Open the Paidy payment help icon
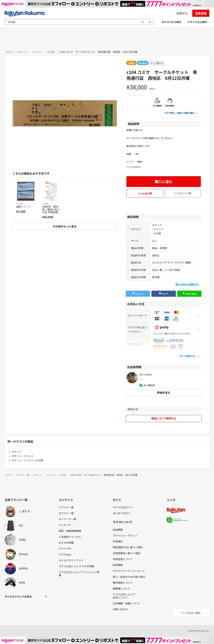Viewport: 214px width, 644px height. pyautogui.click(x=198, y=330)
